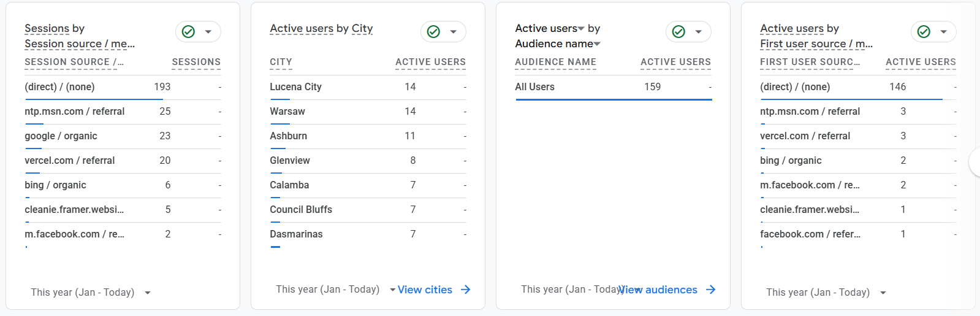The height and width of the screenshot is (316, 980).
Task: Click the CITY column header
Action: pyautogui.click(x=281, y=62)
